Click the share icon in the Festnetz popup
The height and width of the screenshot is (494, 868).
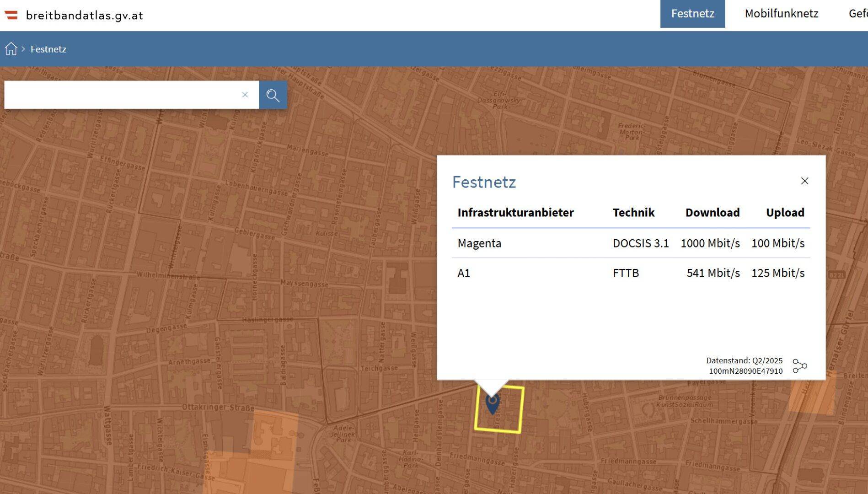799,366
